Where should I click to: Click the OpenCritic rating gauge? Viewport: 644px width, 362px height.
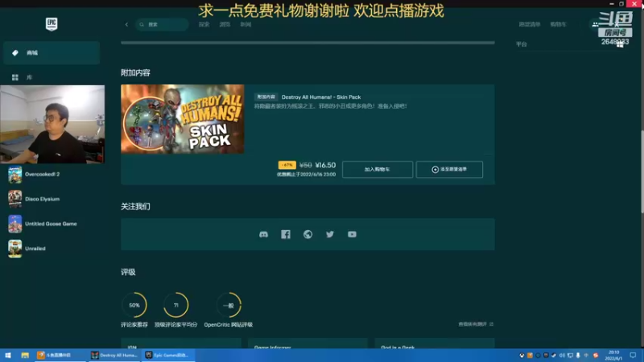click(x=229, y=305)
